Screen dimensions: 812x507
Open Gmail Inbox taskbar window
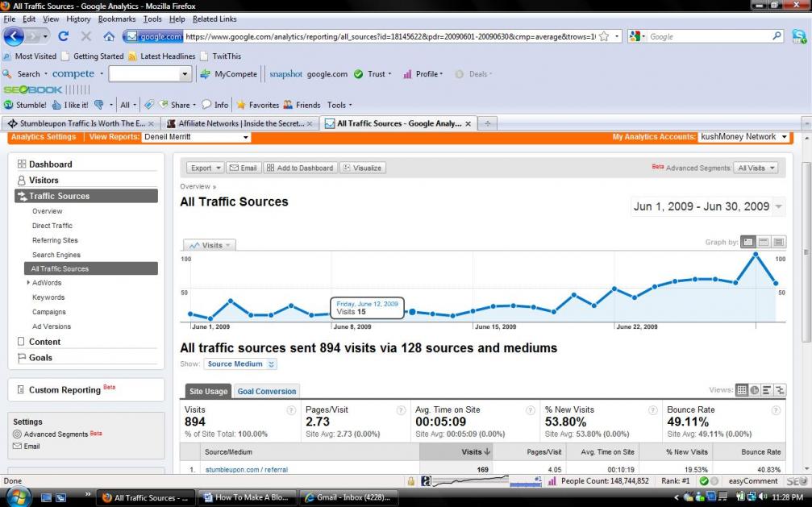point(349,497)
